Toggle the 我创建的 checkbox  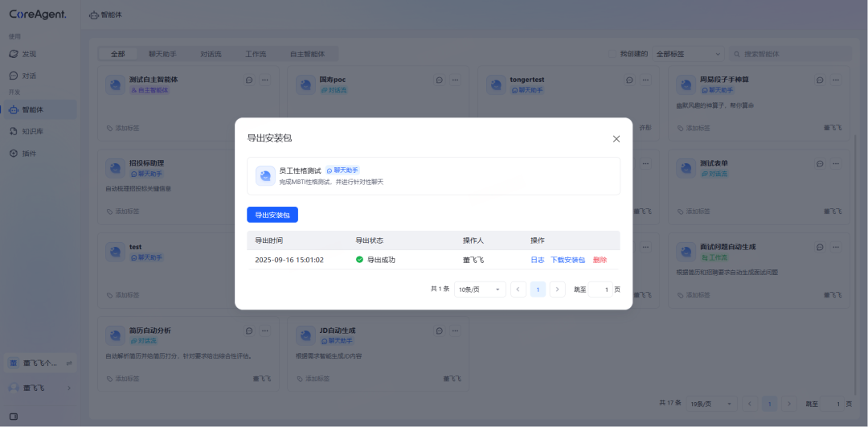click(x=612, y=54)
